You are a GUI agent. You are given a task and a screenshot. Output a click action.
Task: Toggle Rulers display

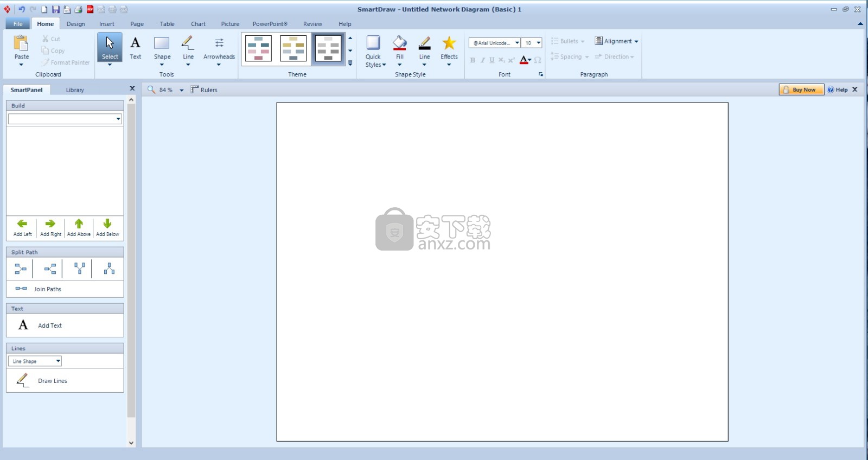pyautogui.click(x=204, y=90)
